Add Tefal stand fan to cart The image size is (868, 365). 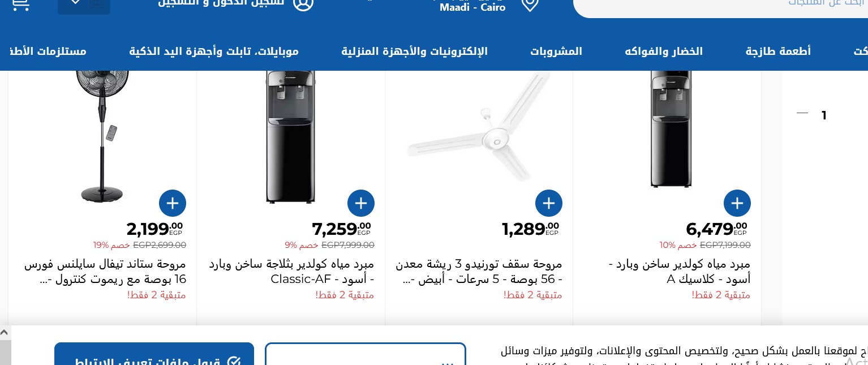173,203
